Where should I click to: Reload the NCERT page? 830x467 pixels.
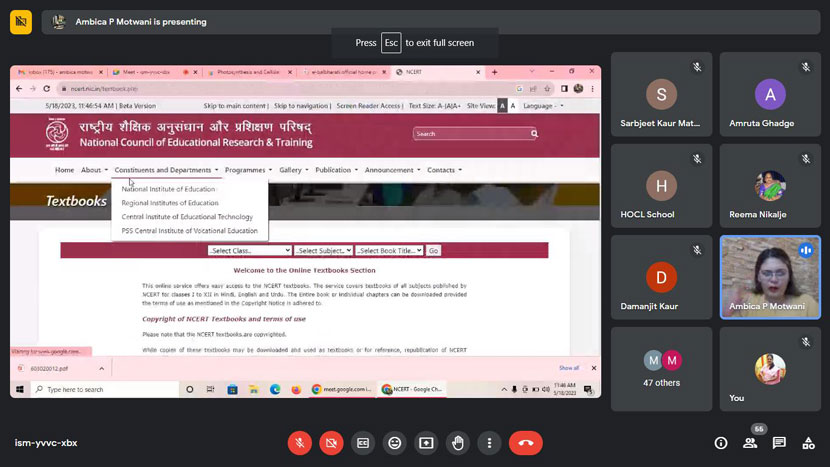(x=47, y=88)
